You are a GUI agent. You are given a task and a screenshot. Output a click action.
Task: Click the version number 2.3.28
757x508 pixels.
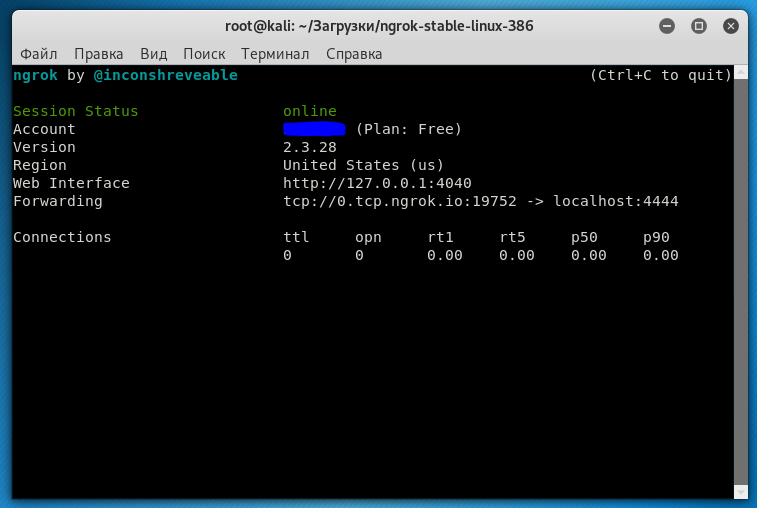pyautogui.click(x=310, y=147)
